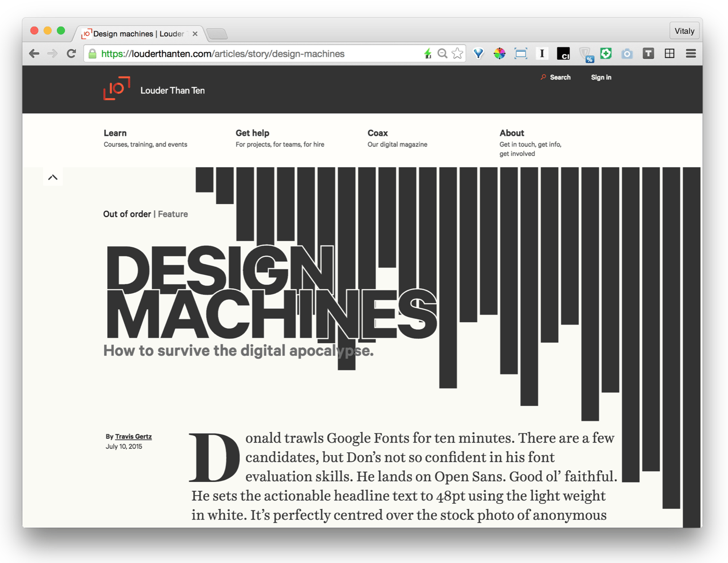Go back with the browser back arrow
Image resolution: width=728 pixels, height=563 pixels.
tap(34, 54)
